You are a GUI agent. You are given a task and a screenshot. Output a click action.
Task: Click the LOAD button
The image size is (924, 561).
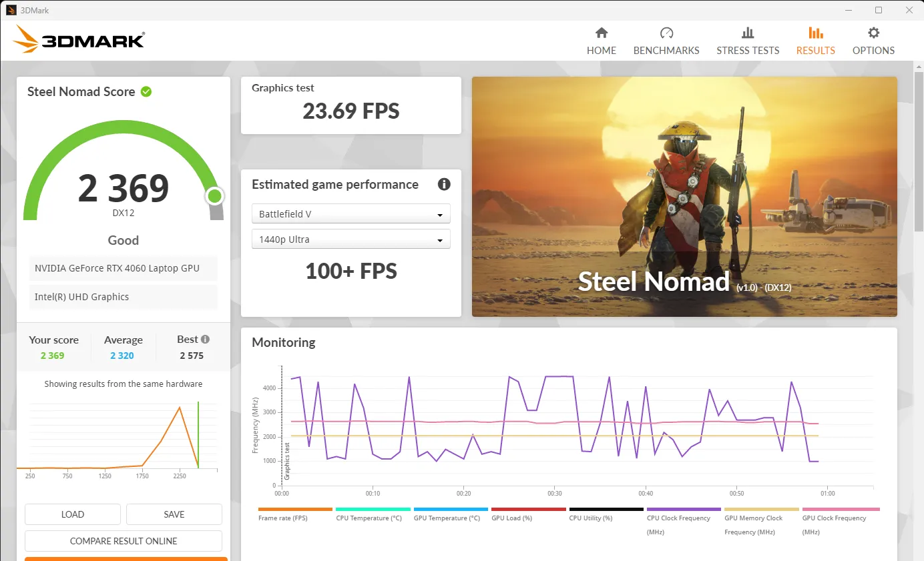pyautogui.click(x=73, y=514)
